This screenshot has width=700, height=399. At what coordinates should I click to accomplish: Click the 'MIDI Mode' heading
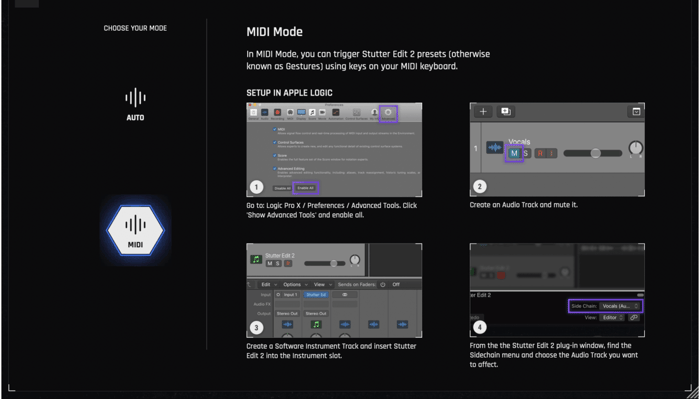click(x=275, y=32)
